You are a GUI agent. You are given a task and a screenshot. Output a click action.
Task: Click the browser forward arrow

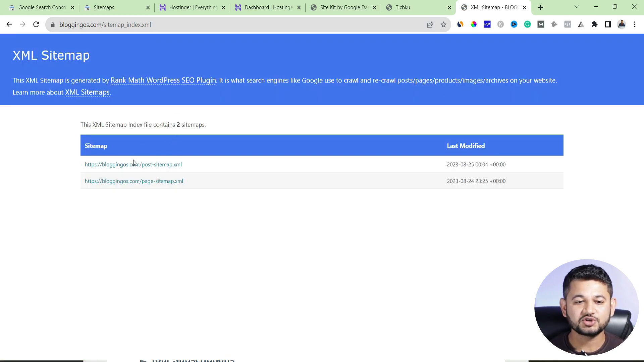(x=22, y=24)
